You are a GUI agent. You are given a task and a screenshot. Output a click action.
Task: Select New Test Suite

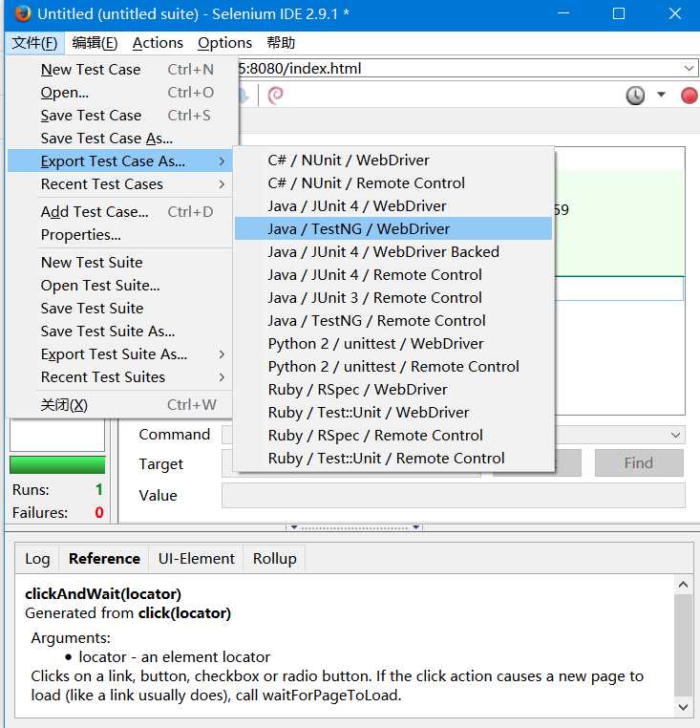[119, 263]
